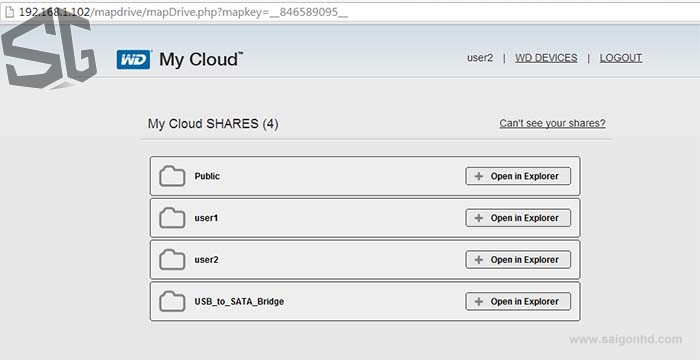Click the LOGOUT link

[x=621, y=58]
